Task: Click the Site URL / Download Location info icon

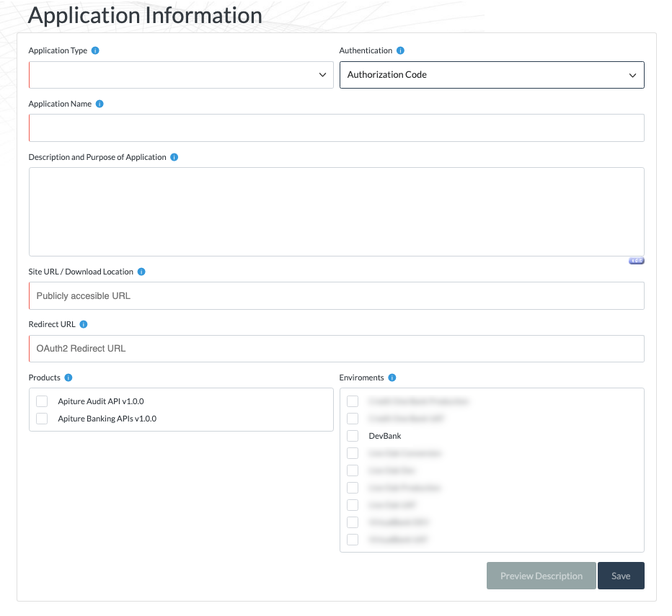Action: [141, 272]
